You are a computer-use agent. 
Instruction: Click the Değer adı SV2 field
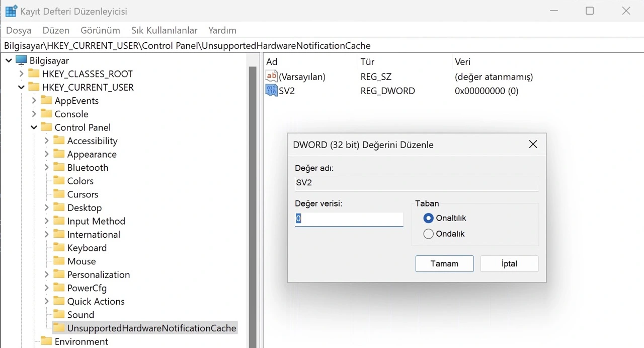pos(417,183)
